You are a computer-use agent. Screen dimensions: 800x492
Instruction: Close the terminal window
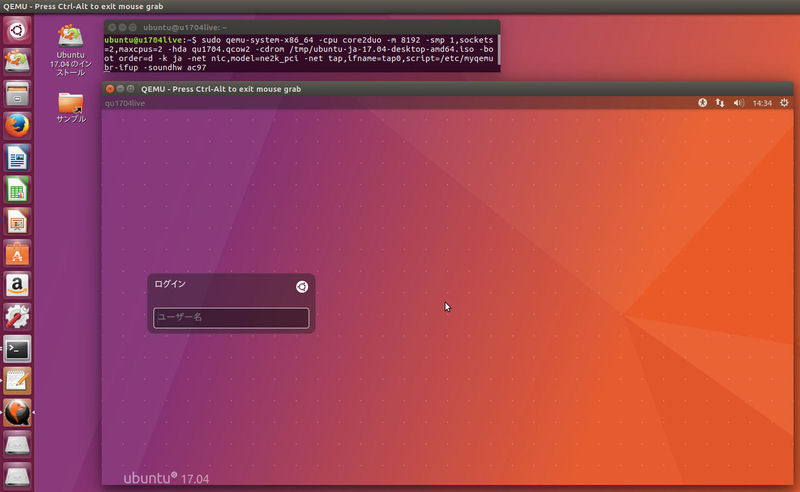coord(112,27)
